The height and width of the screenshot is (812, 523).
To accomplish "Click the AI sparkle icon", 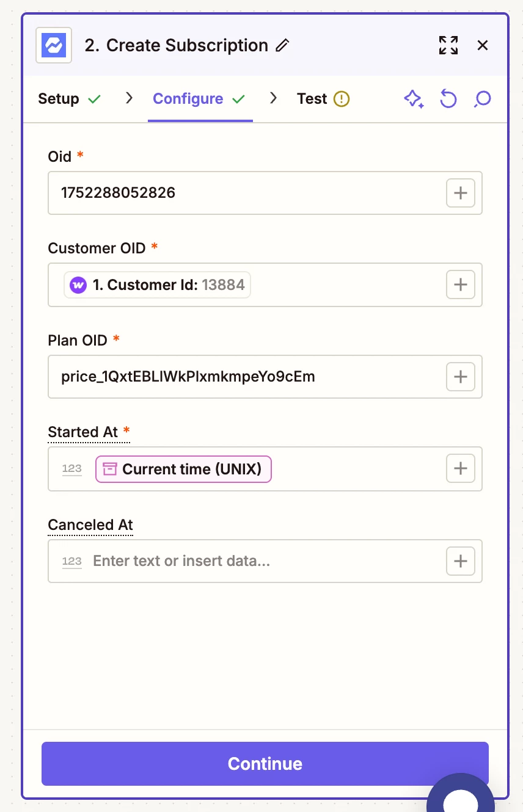I will click(414, 99).
